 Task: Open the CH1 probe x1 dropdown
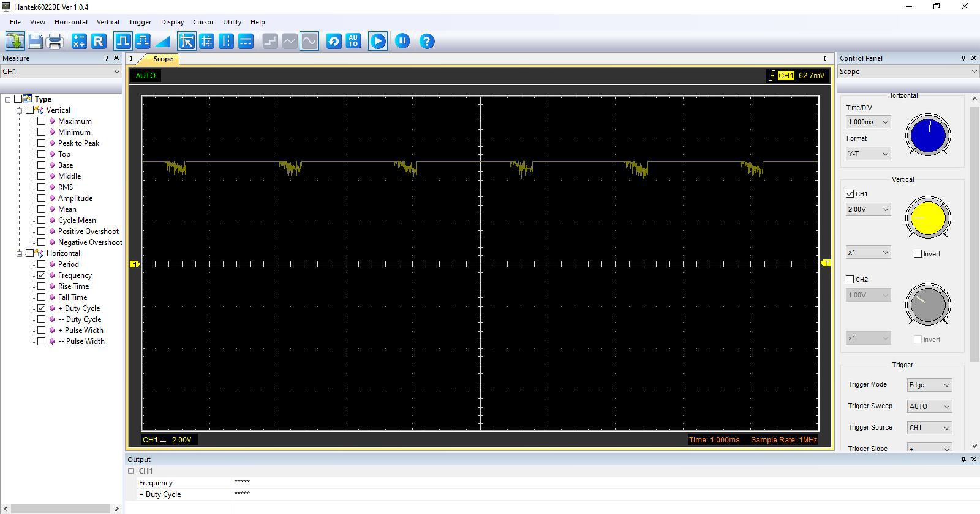(868, 252)
